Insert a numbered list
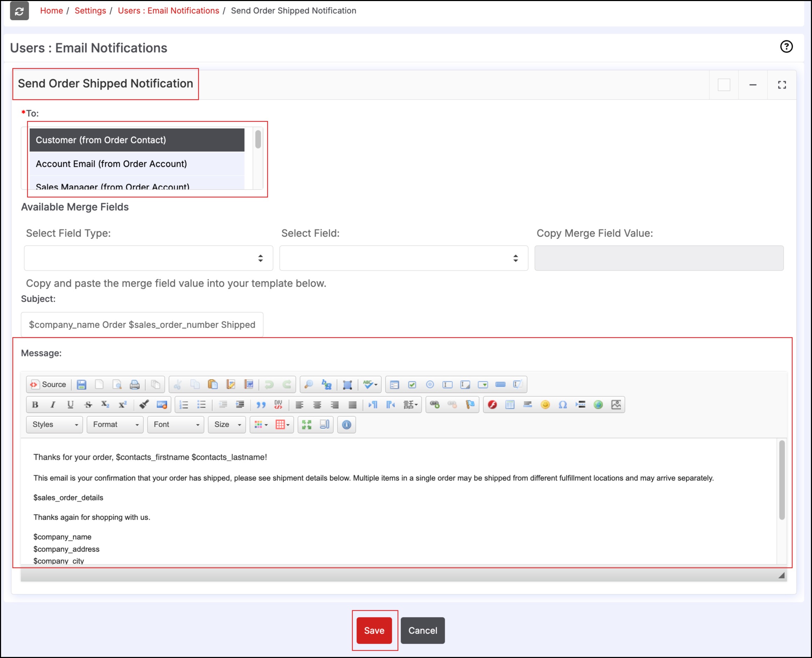The height and width of the screenshot is (658, 812). [x=184, y=404]
